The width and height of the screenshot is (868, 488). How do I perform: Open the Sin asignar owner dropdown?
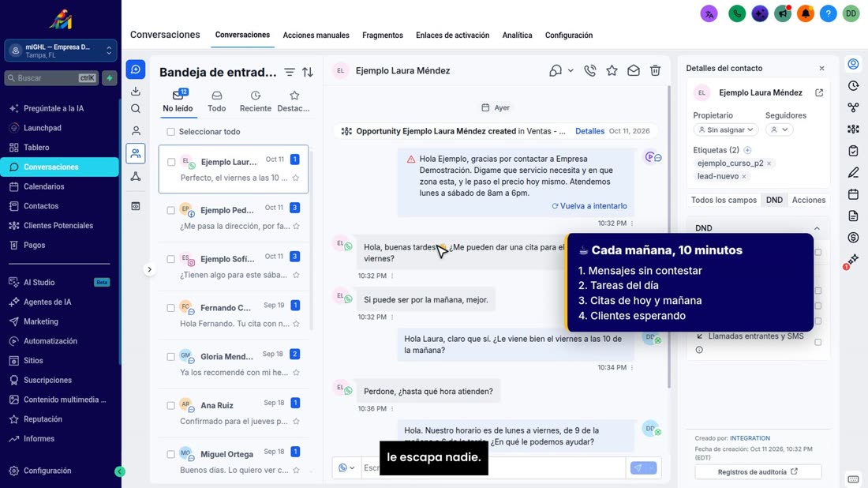coord(726,130)
